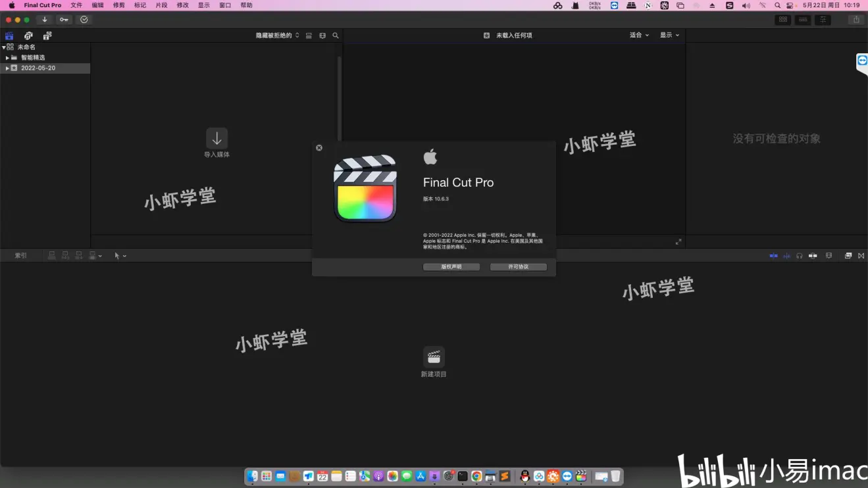
Task: Click the timeline clip appearance icon
Action: pos(829,256)
